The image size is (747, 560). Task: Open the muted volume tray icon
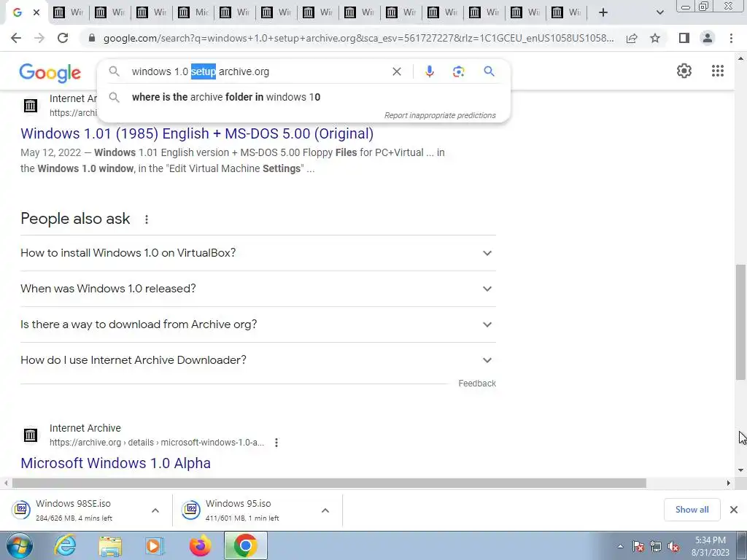(x=673, y=546)
